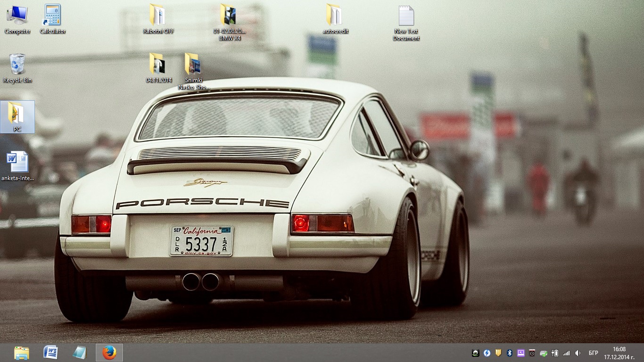The image size is (644, 362).
Task: Open the volume speaker tray icon
Action: tap(578, 353)
